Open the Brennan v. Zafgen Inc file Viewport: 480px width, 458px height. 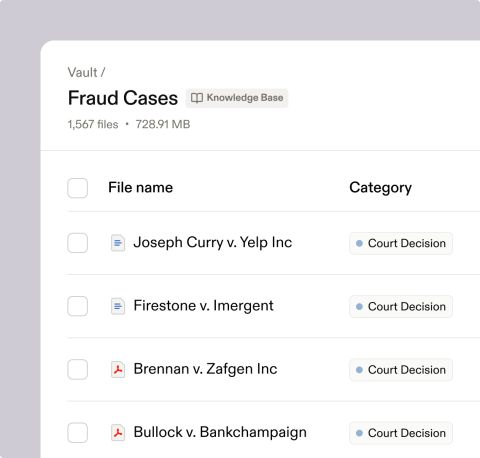[x=205, y=369]
